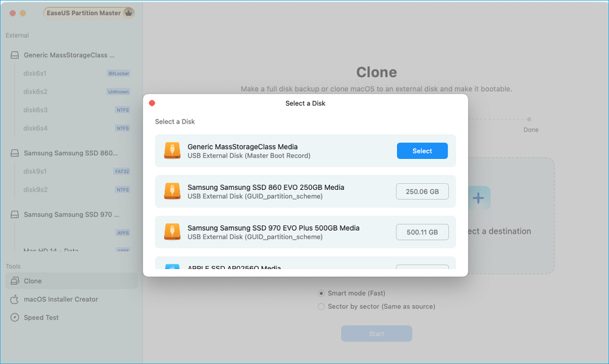Click the Apple icon beside macOS Installer Creator
The image size is (609, 364).
coord(15,299)
